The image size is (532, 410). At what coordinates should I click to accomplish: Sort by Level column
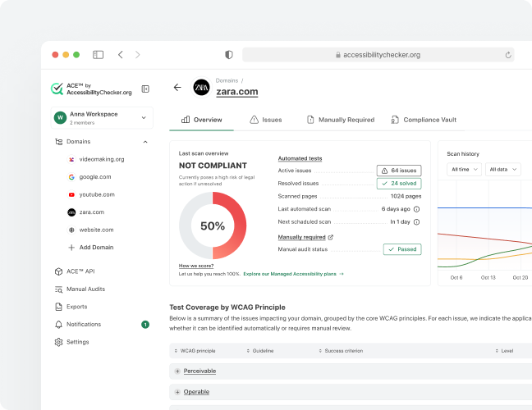coord(504,351)
